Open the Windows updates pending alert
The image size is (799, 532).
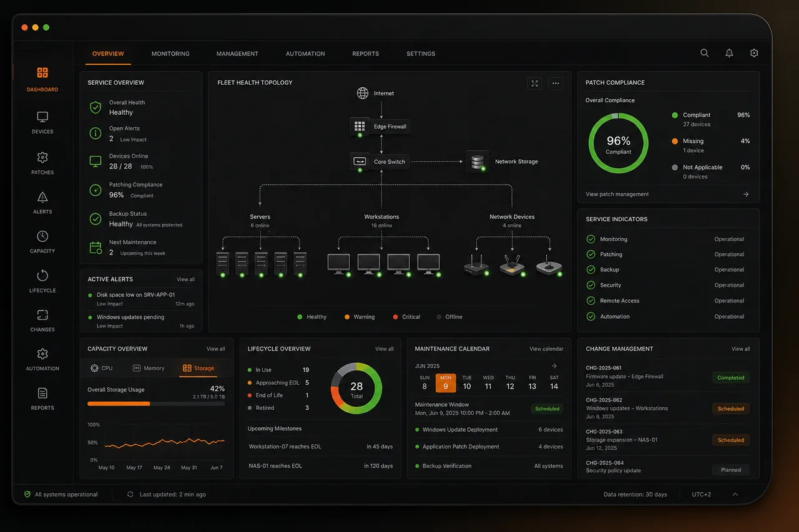[x=141, y=321]
